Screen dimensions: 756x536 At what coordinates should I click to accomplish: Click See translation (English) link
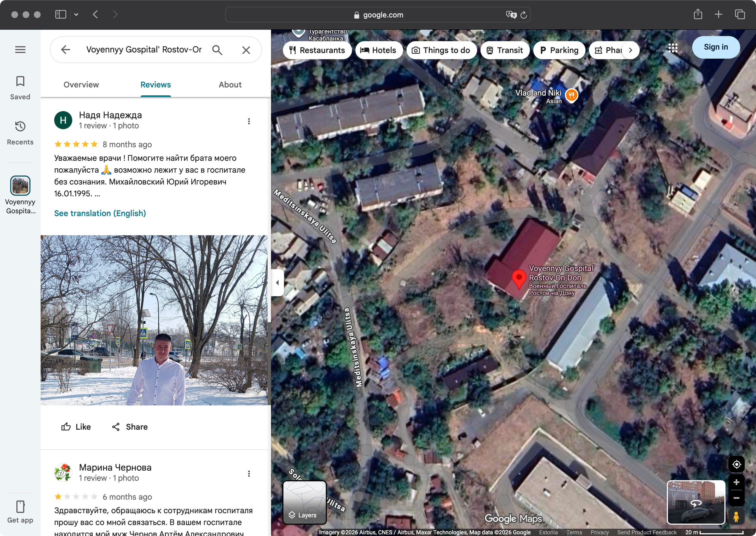[100, 213]
